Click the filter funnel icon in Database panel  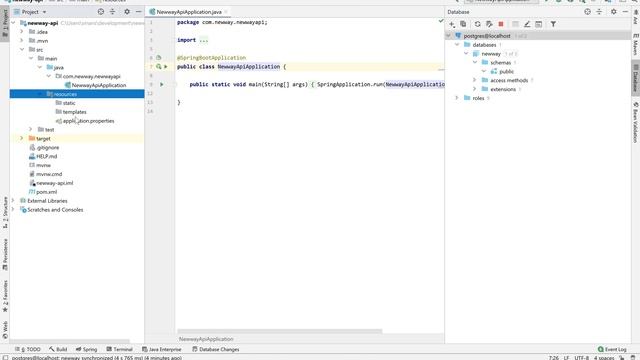pos(553,24)
